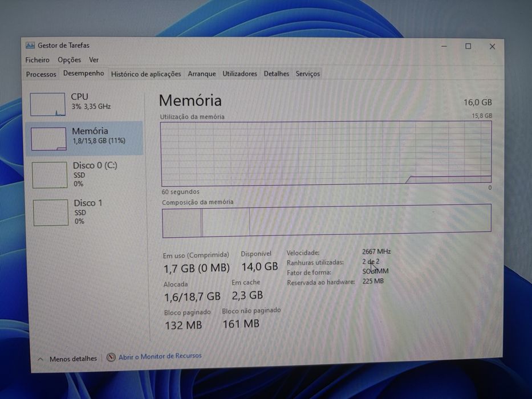Open Histórico de aplicações tab
The image size is (532, 399).
[146, 74]
